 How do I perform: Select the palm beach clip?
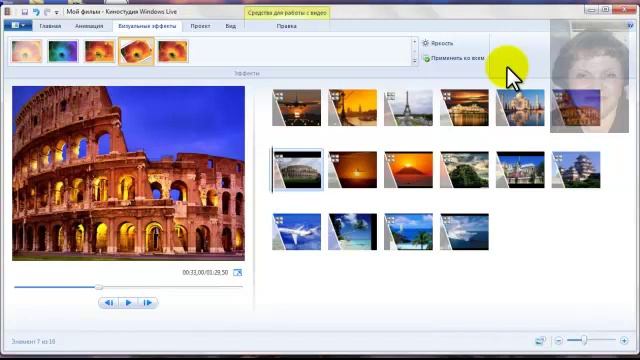click(x=353, y=232)
